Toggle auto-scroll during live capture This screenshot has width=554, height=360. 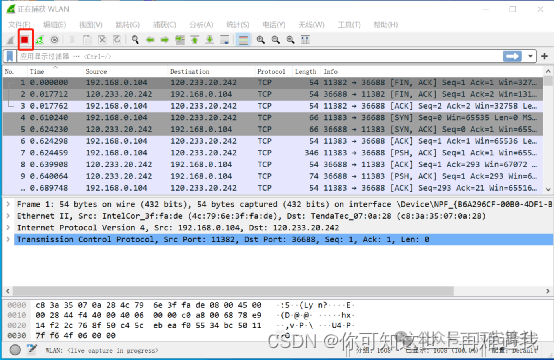[x=224, y=40]
